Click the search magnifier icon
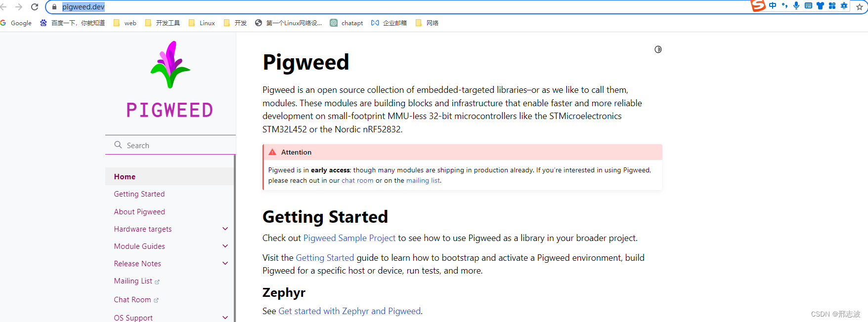The image size is (868, 322). coord(118,145)
